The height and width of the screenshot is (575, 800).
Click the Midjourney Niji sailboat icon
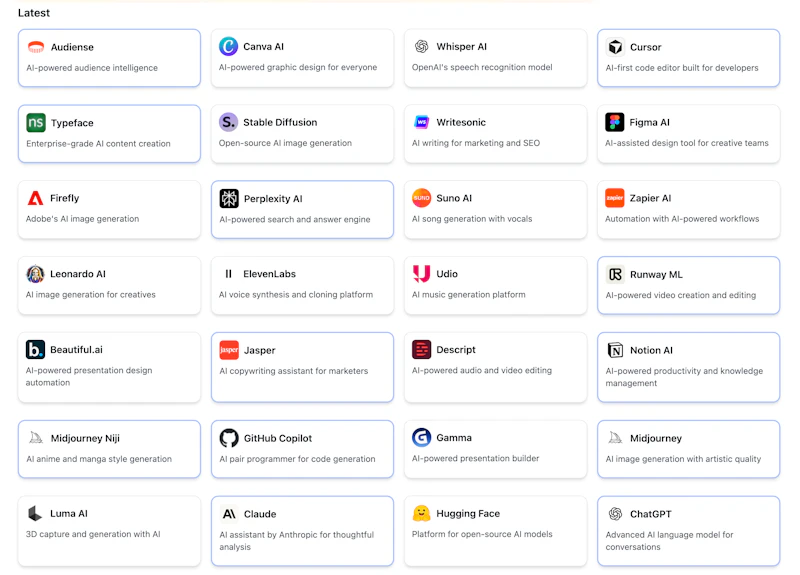36,438
